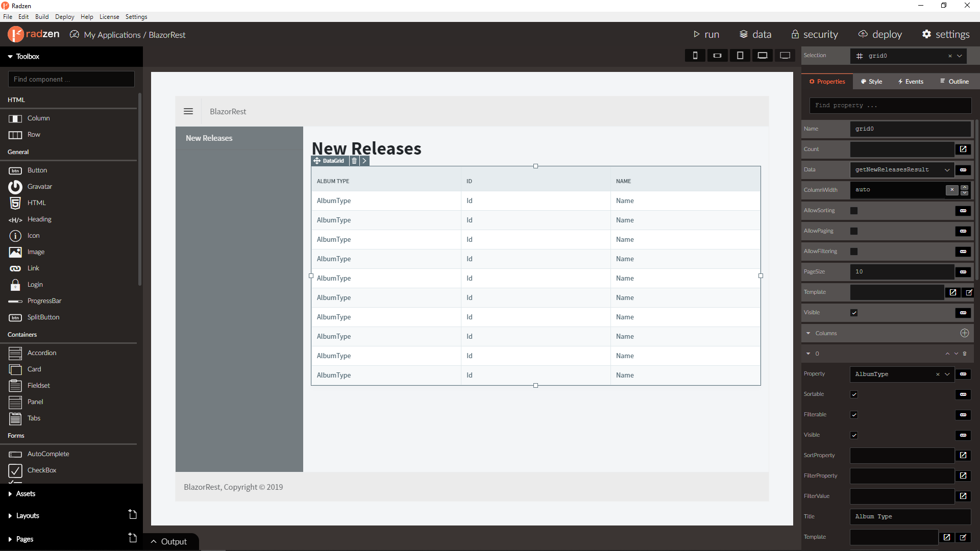Screen dimensions: 980x551
Task: Enable the AllowPaging checkbox
Action: pyautogui.click(x=854, y=231)
